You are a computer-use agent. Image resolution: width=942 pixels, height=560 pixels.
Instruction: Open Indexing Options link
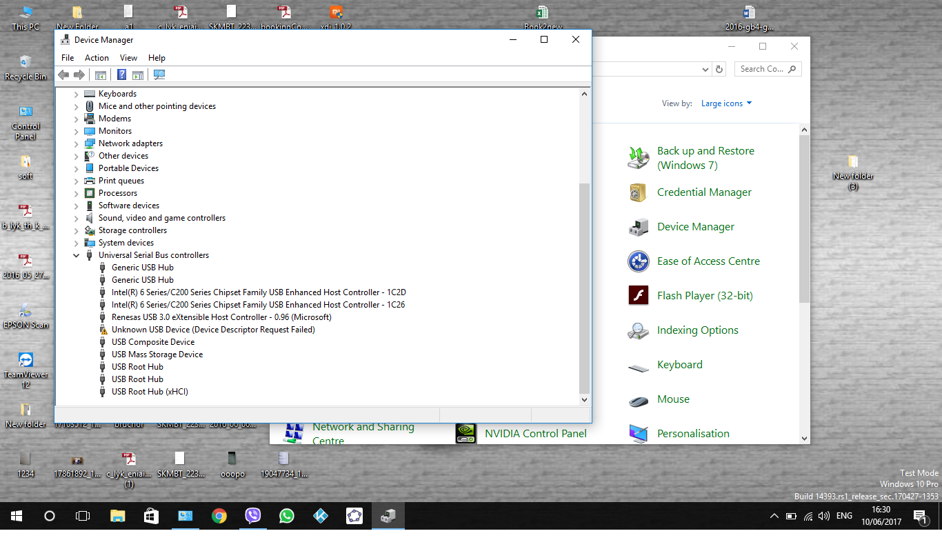coord(697,330)
